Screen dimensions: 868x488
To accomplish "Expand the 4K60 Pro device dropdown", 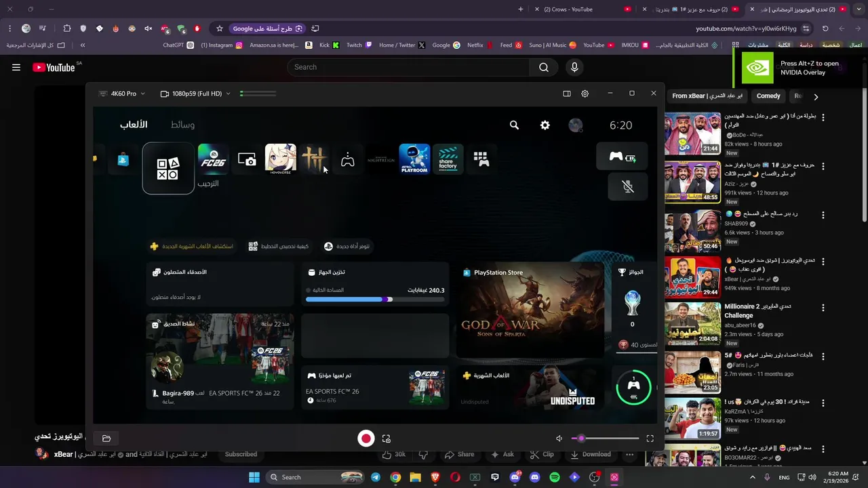I will [x=122, y=94].
